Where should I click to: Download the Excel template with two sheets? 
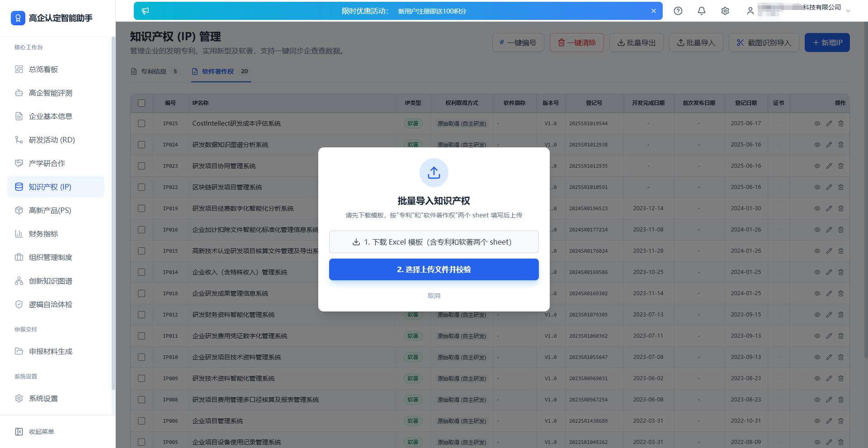(x=434, y=242)
